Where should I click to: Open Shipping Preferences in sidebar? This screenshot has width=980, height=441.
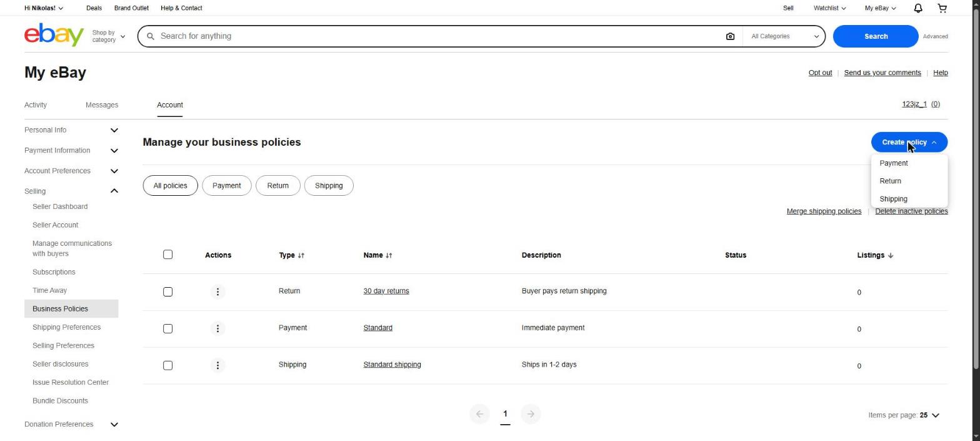pyautogui.click(x=66, y=328)
